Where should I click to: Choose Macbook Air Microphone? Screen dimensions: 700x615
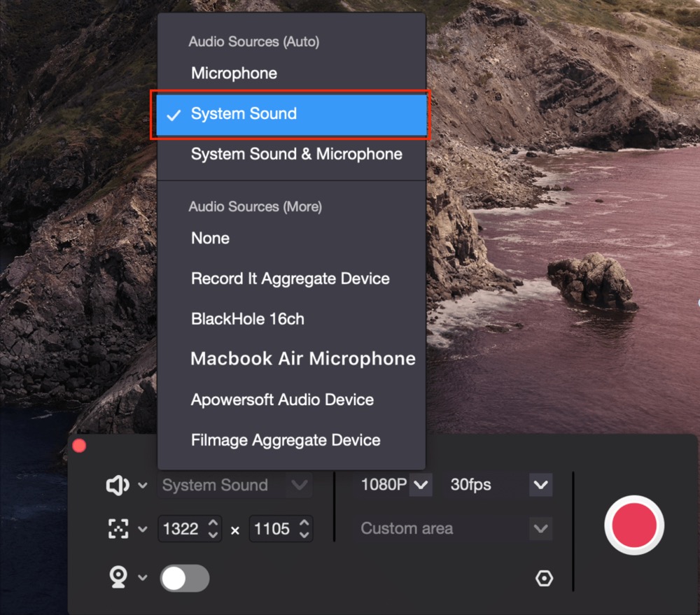click(x=291, y=359)
